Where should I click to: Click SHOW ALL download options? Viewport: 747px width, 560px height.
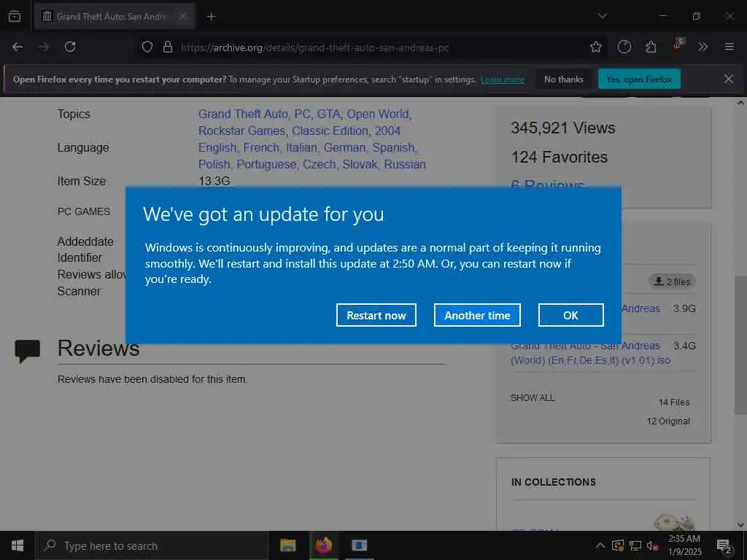[x=532, y=397]
